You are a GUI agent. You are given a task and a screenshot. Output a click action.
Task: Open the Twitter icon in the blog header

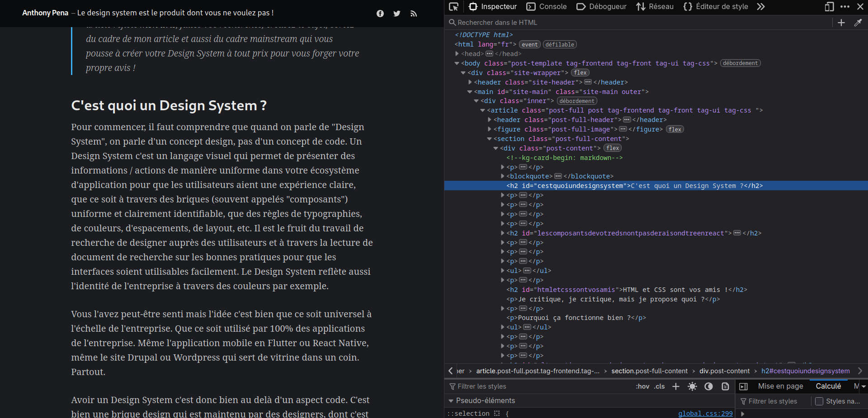396,14
